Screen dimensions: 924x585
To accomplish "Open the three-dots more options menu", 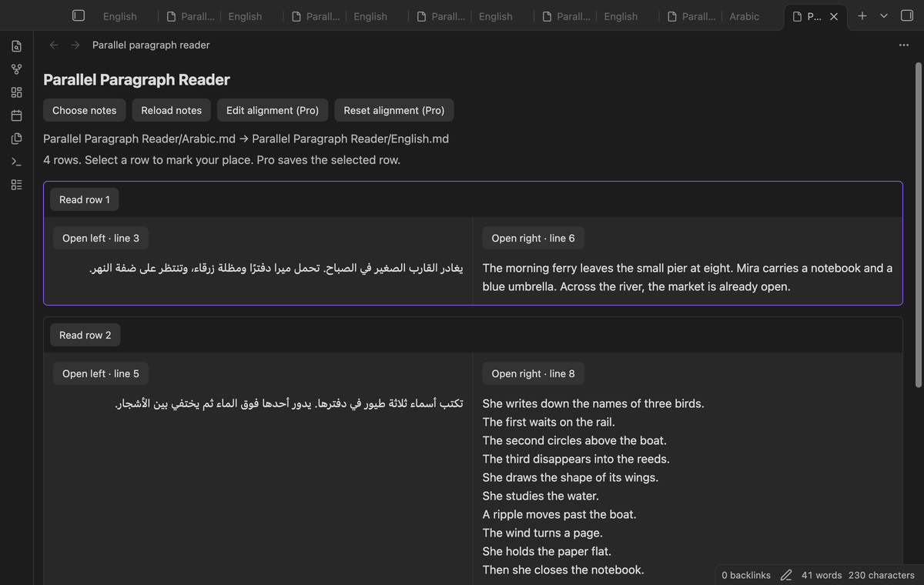I will [903, 45].
